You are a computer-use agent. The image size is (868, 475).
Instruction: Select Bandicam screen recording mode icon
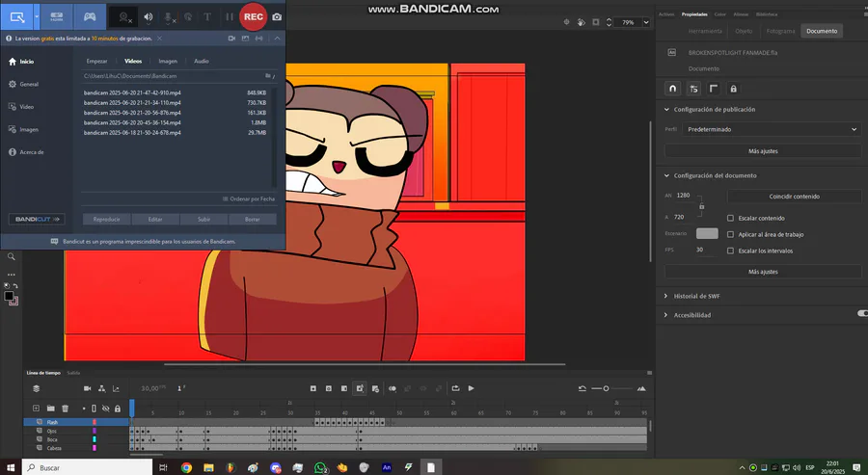coord(17,16)
